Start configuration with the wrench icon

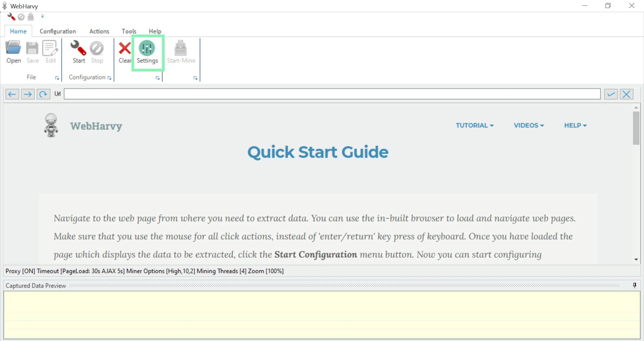click(x=78, y=48)
